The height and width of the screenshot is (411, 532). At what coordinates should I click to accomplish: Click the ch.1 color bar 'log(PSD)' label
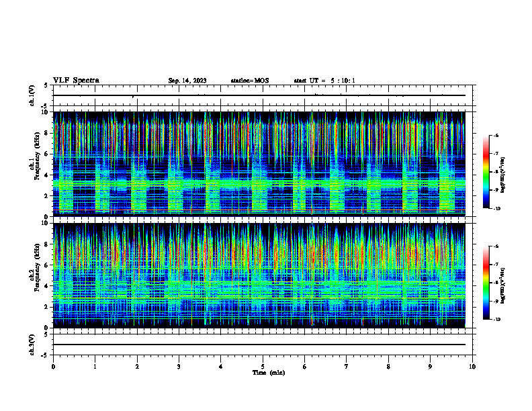503,175
